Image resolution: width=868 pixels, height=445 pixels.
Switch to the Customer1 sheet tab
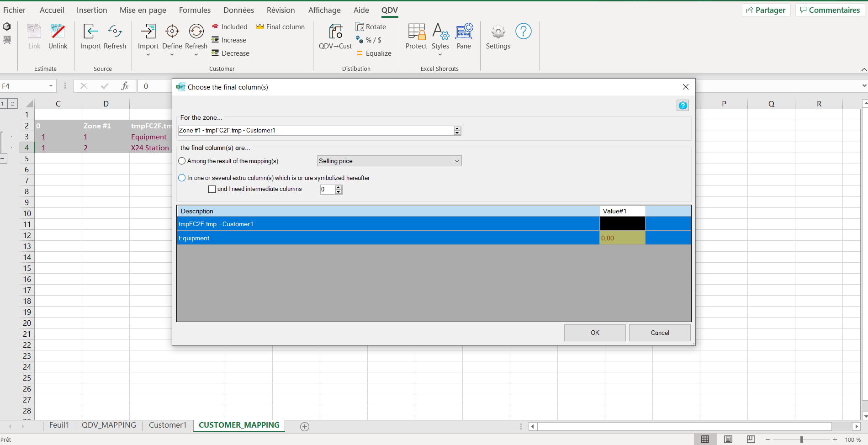(x=168, y=425)
